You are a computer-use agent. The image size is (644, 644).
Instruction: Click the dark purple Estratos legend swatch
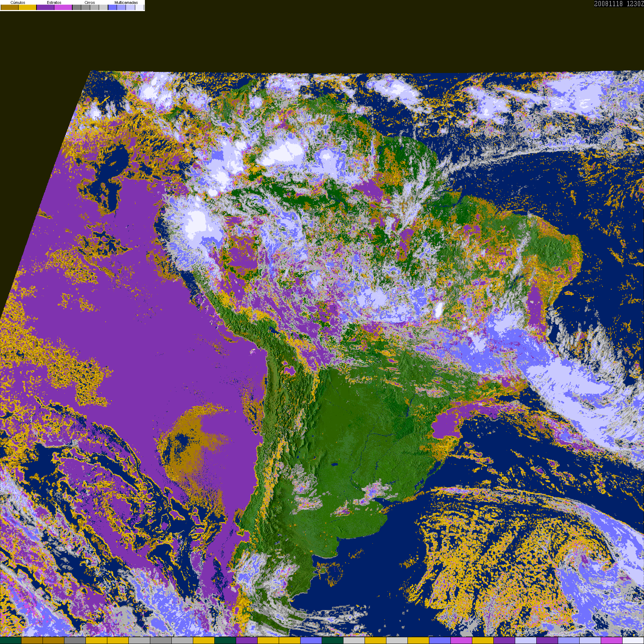(x=45, y=7)
